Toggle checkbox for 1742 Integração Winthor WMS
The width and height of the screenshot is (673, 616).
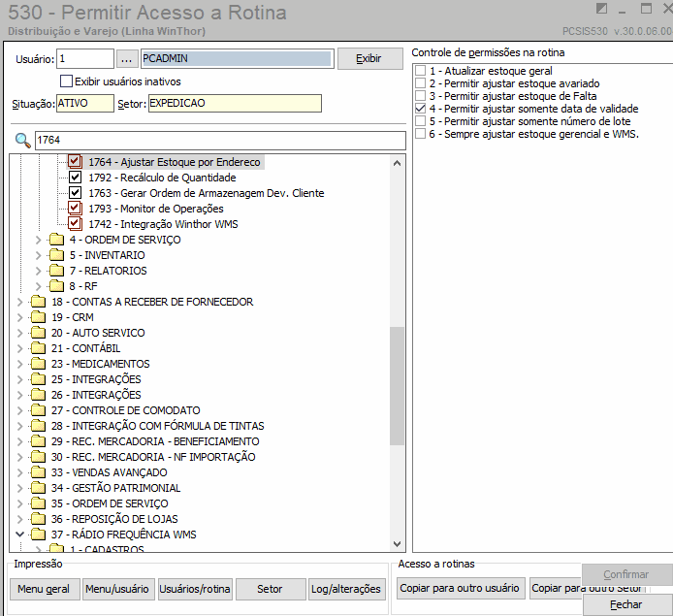[75, 224]
